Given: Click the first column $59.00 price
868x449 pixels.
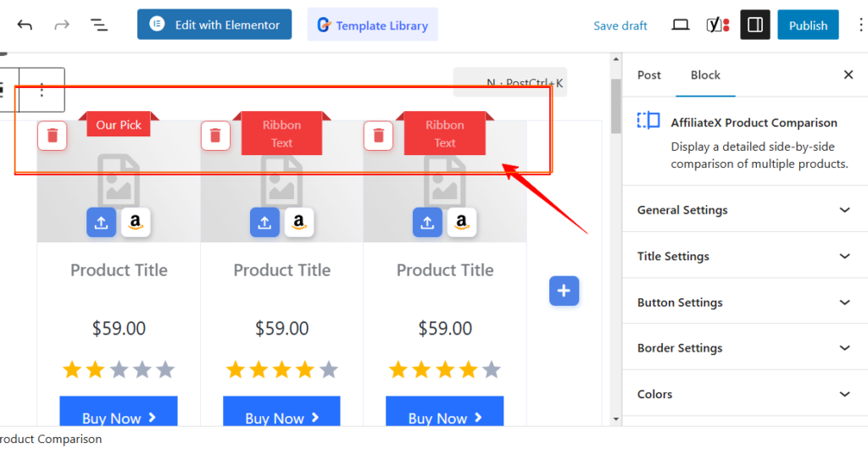Looking at the screenshot, I should click(119, 329).
